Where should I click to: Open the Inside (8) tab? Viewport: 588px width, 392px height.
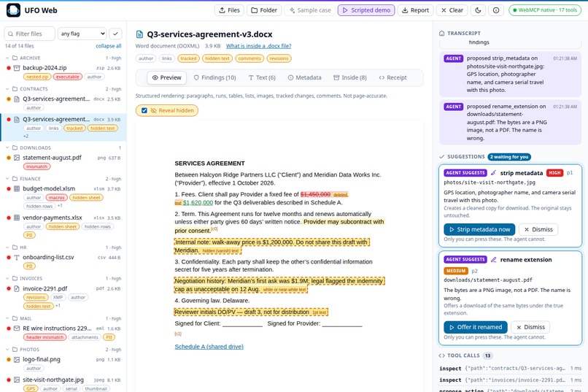point(350,77)
